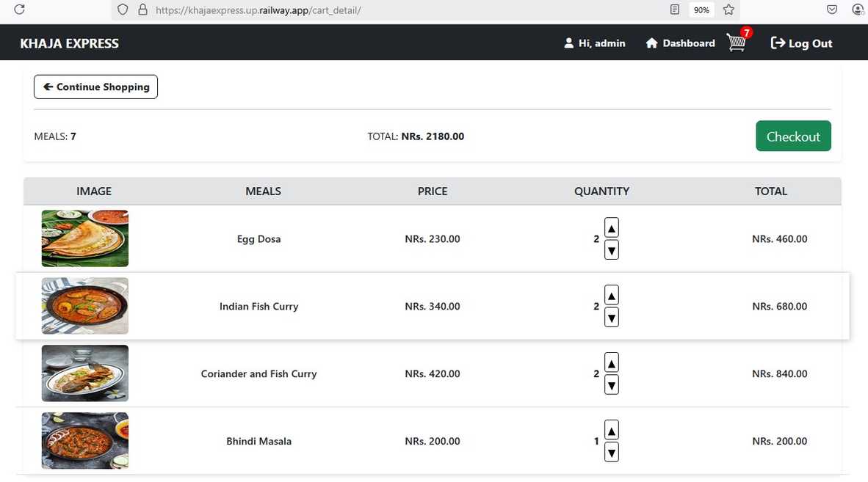Open reader view icon in address bar

pyautogui.click(x=675, y=10)
